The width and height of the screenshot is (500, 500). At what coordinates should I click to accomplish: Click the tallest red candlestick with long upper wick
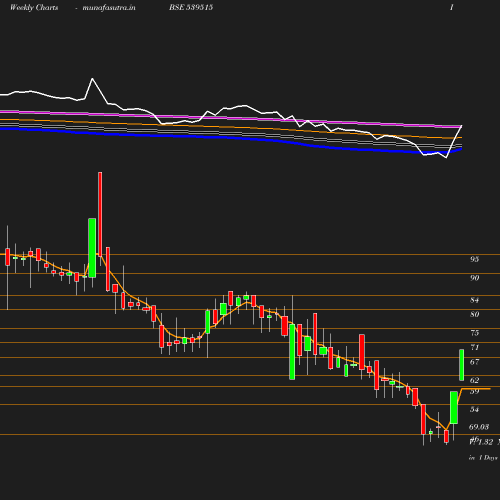pyautogui.click(x=100, y=214)
